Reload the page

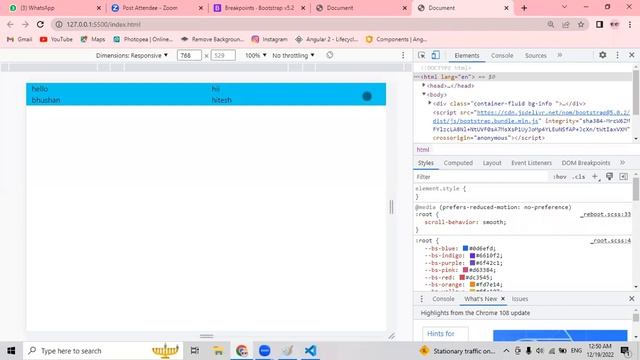tap(40, 24)
